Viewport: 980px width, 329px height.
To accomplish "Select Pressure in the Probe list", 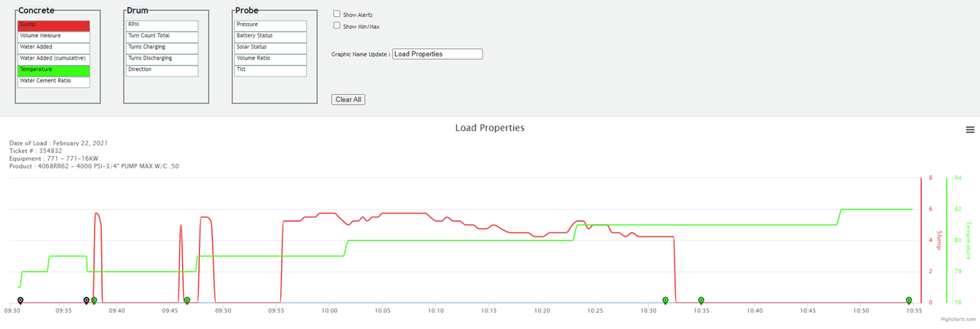I will [x=270, y=24].
